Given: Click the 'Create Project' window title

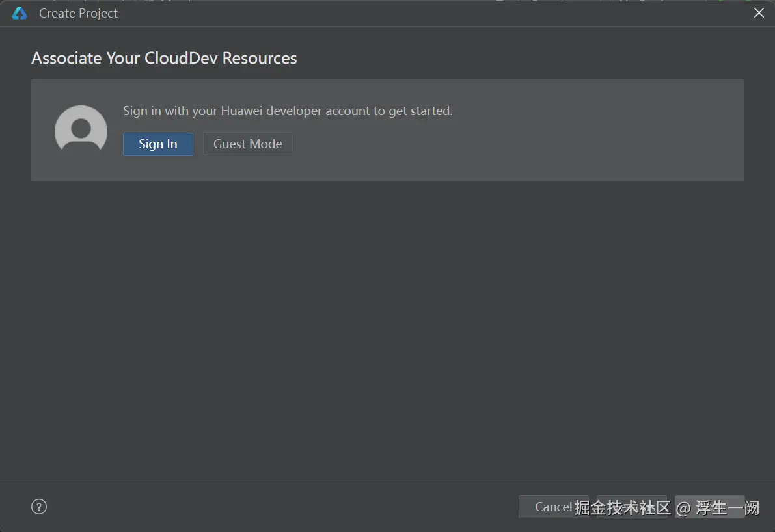Looking at the screenshot, I should (78, 14).
